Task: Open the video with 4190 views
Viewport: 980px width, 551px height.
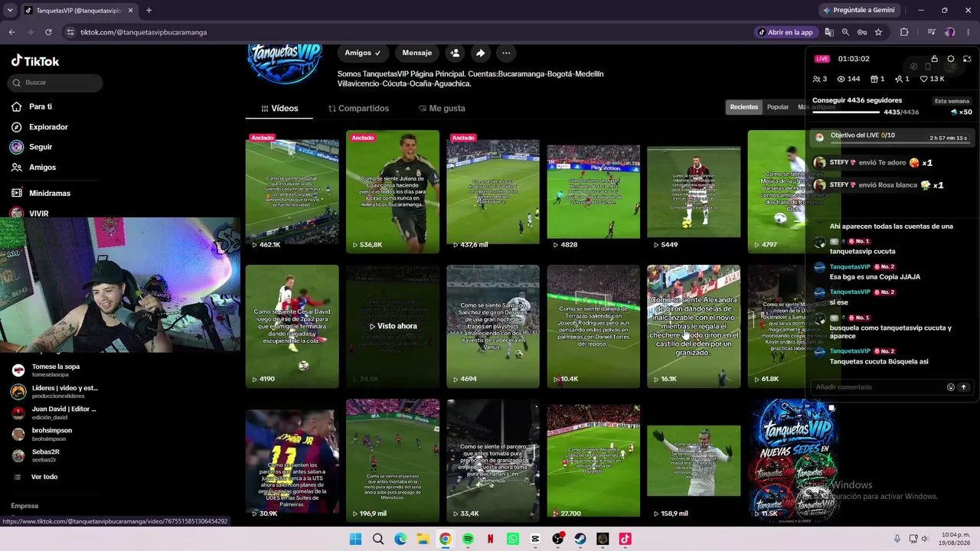Action: point(292,326)
